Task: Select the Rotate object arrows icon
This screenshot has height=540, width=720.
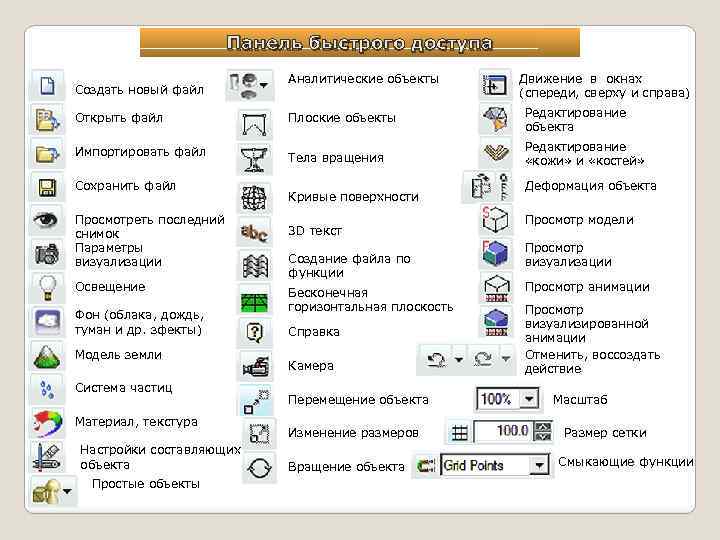Action: pos(259,468)
